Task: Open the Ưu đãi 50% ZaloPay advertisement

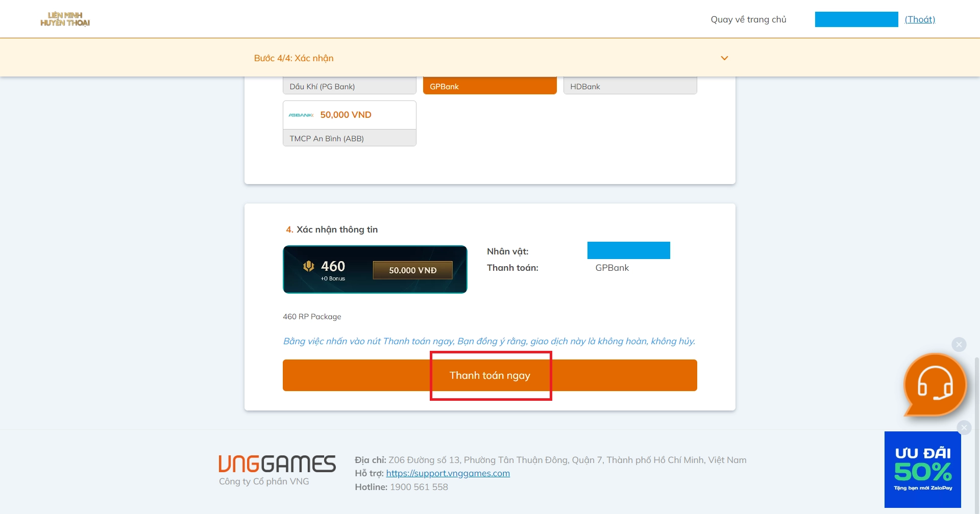Action: pos(922,470)
